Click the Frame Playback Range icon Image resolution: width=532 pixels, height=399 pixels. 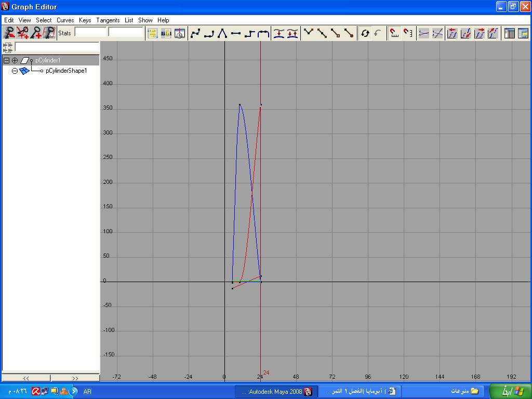(x=166, y=33)
